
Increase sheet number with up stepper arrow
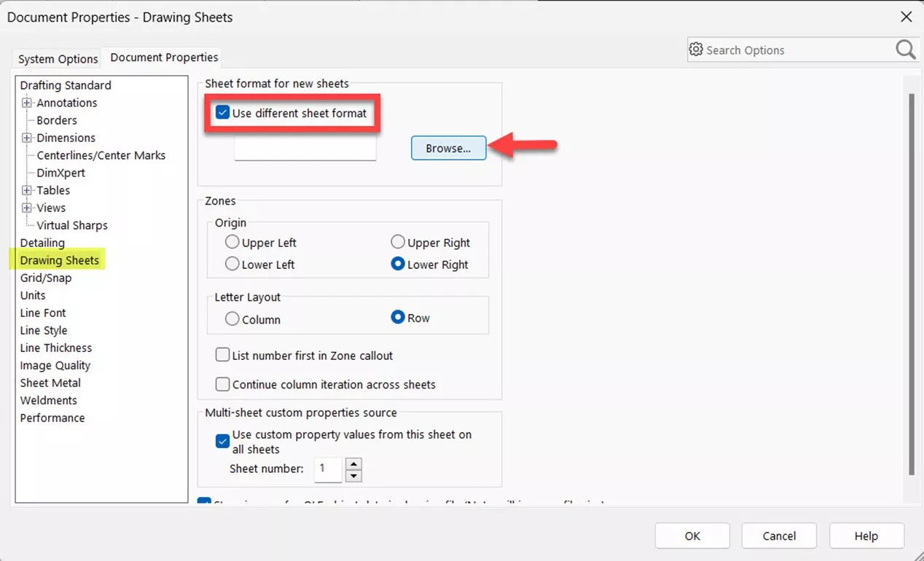353,465
